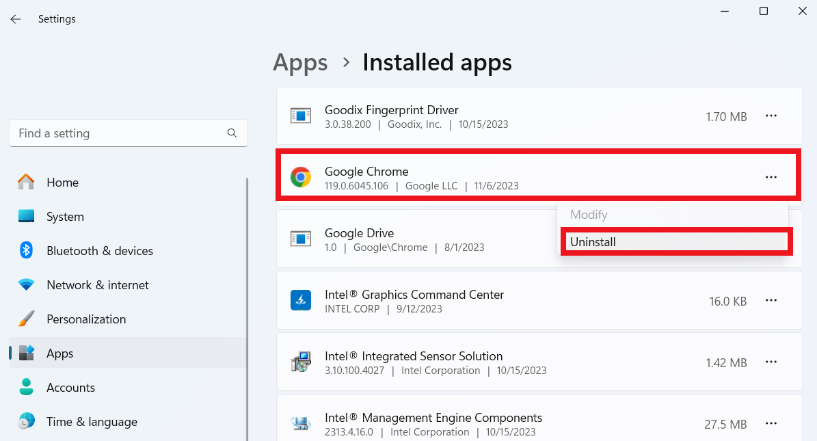Click the Intel Management Engine Components name
Image resolution: width=817 pixels, height=441 pixels.
433,418
